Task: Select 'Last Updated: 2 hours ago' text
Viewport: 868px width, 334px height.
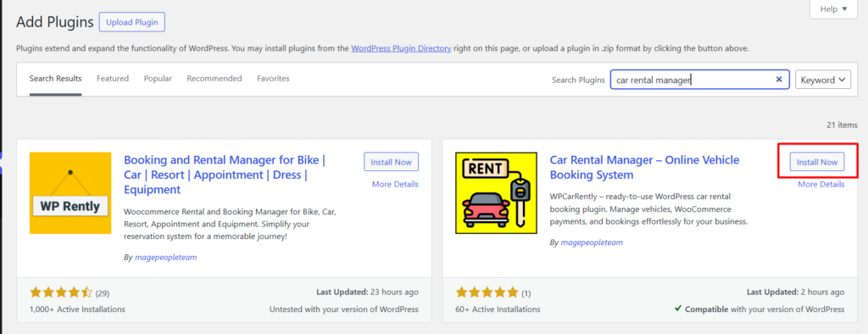Action: (795, 292)
